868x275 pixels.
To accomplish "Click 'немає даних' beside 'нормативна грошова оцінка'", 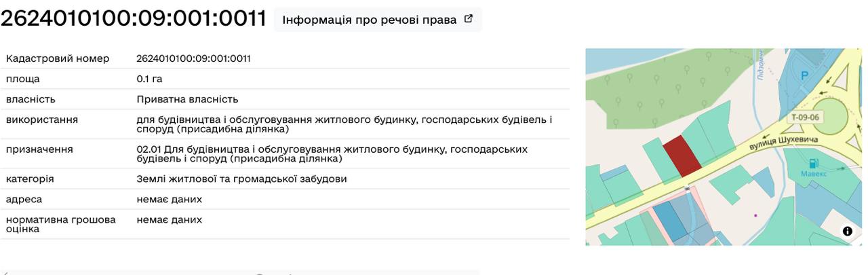I will (169, 220).
